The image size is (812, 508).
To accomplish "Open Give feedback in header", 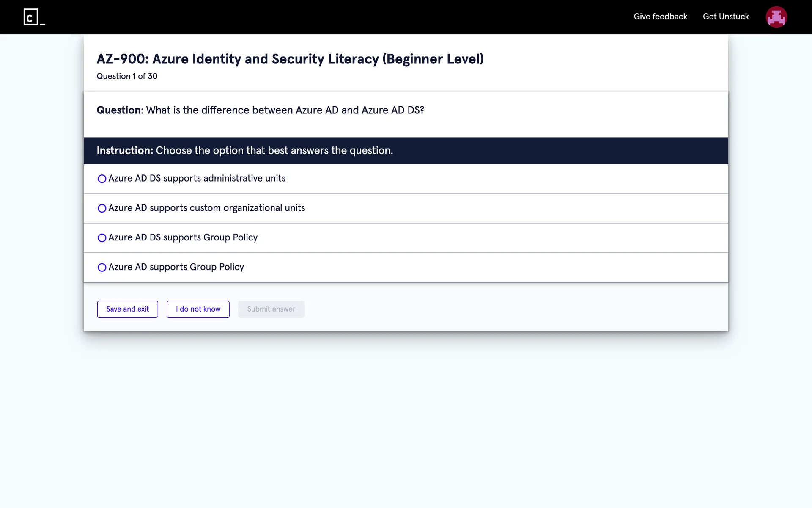I will 660,17.
